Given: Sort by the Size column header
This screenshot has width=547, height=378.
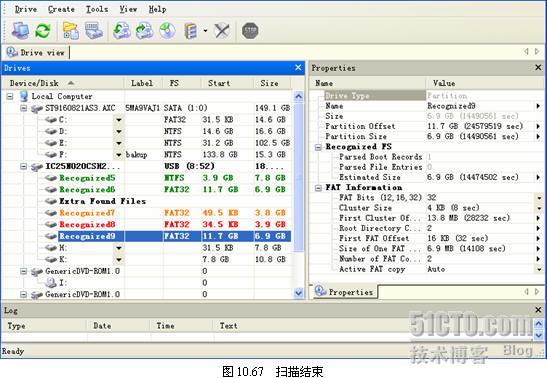Looking at the screenshot, I should [x=272, y=83].
